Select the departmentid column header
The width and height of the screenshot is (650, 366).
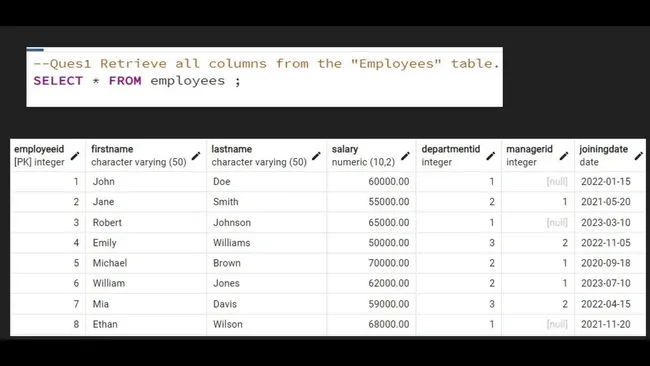pyautogui.click(x=459, y=155)
